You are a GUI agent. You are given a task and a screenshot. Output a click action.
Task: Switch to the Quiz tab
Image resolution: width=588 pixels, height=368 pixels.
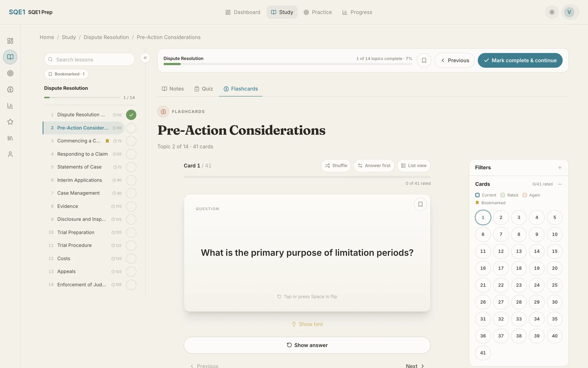pyautogui.click(x=203, y=89)
